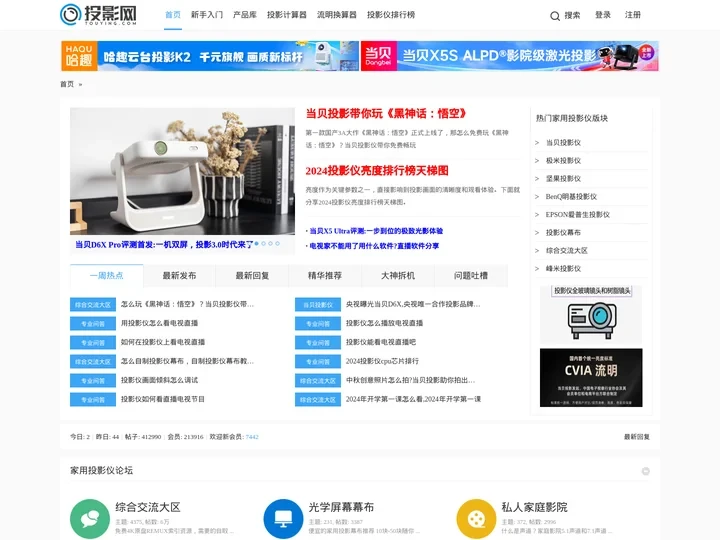Switch to the 最新回复 tab

pyautogui.click(x=252, y=276)
